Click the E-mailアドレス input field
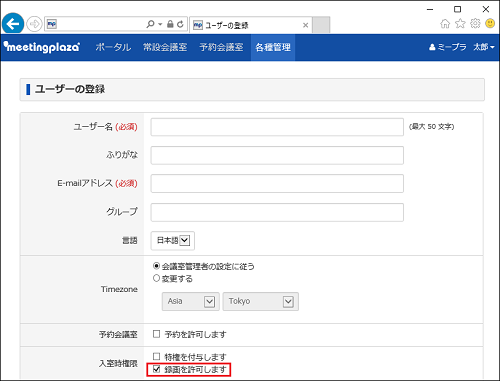This screenshot has height=381, width=500. tap(277, 183)
